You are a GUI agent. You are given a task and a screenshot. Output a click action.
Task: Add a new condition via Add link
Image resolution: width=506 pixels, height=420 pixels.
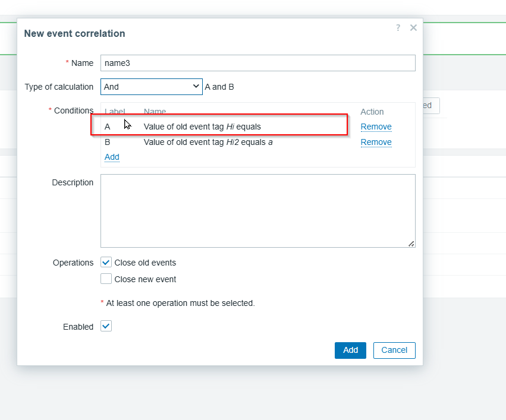coord(112,157)
